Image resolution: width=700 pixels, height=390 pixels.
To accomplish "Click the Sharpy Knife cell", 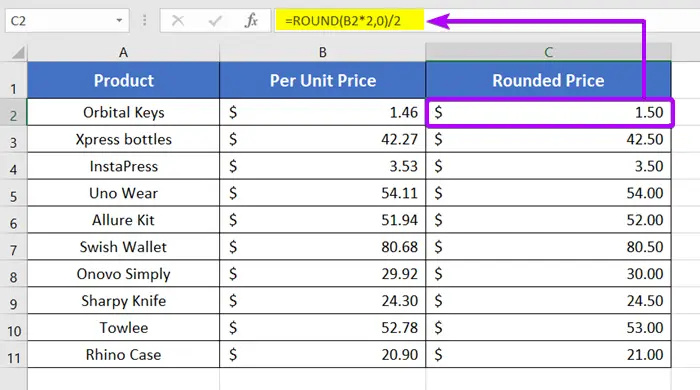I will [123, 301].
